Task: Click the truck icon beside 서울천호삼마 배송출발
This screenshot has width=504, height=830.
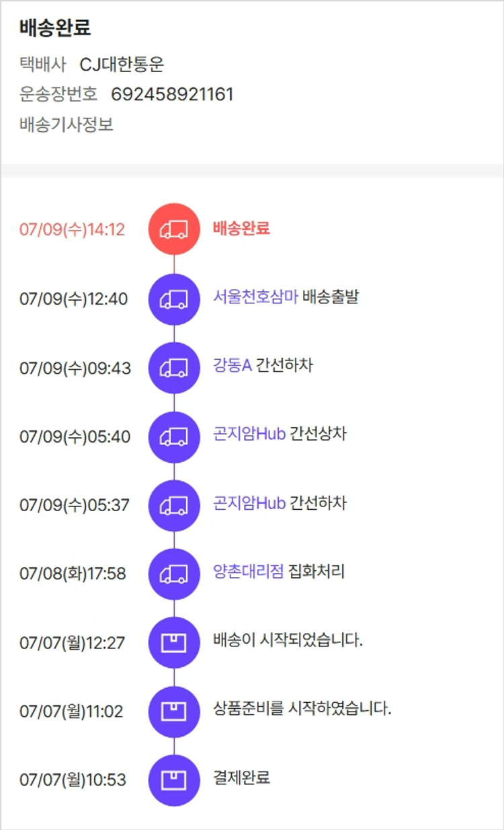Action: [174, 299]
